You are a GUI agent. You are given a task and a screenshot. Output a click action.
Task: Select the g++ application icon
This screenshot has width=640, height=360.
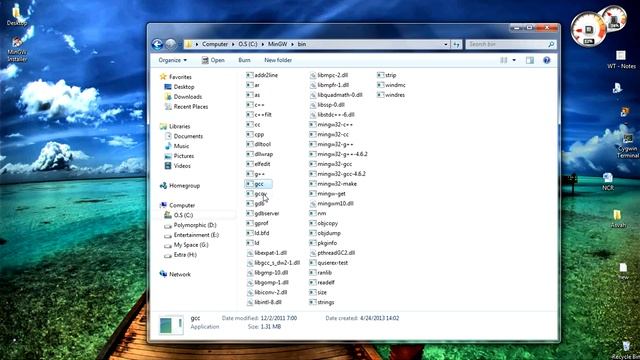250,174
